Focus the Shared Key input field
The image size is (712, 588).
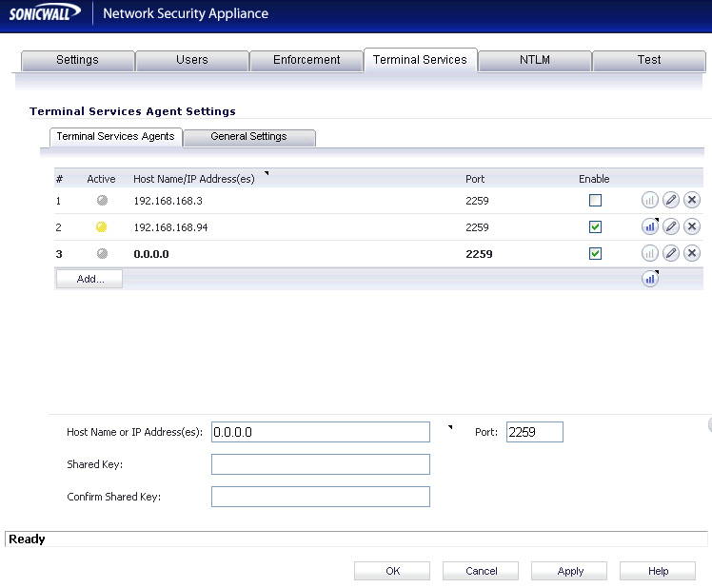tap(321, 464)
